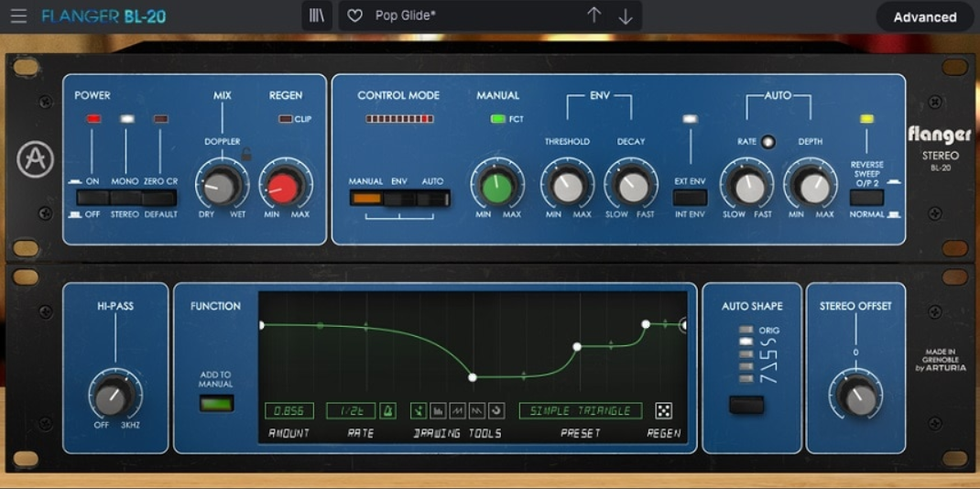Click the FCT green LED indicator
The width and height of the screenshot is (980, 489).
[x=498, y=119]
